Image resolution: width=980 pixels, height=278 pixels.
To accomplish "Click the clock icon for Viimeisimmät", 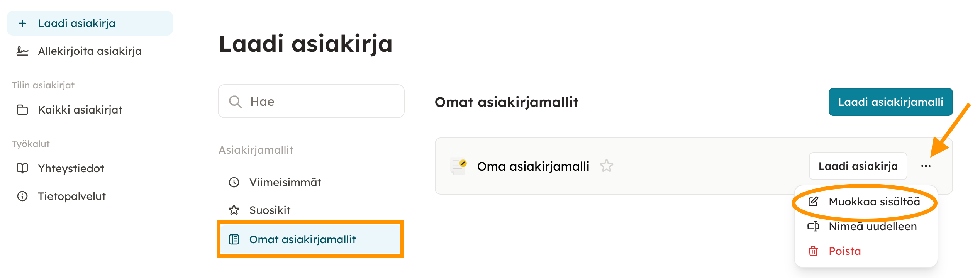I will 234,182.
